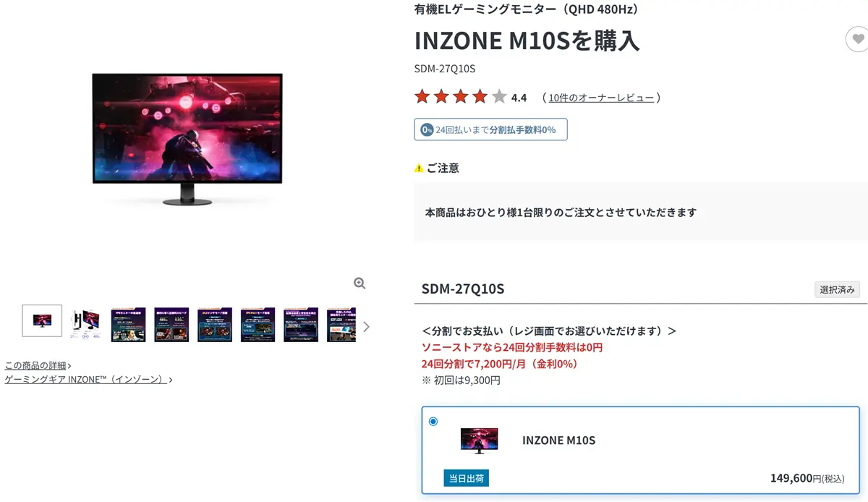Select second thumbnail showing monitor side views
Viewport: 868px width, 502px height.
coord(85,325)
